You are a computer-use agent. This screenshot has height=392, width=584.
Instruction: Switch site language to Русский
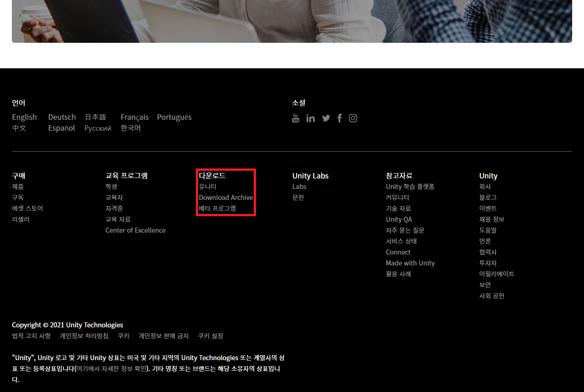click(x=98, y=128)
